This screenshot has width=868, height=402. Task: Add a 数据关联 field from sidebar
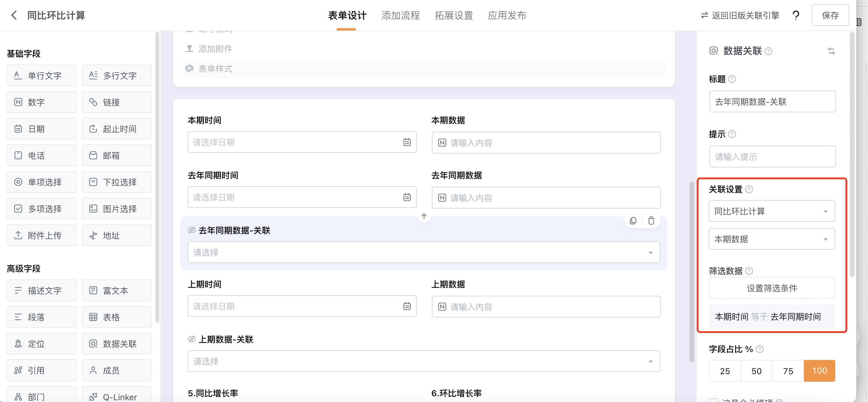(x=117, y=343)
